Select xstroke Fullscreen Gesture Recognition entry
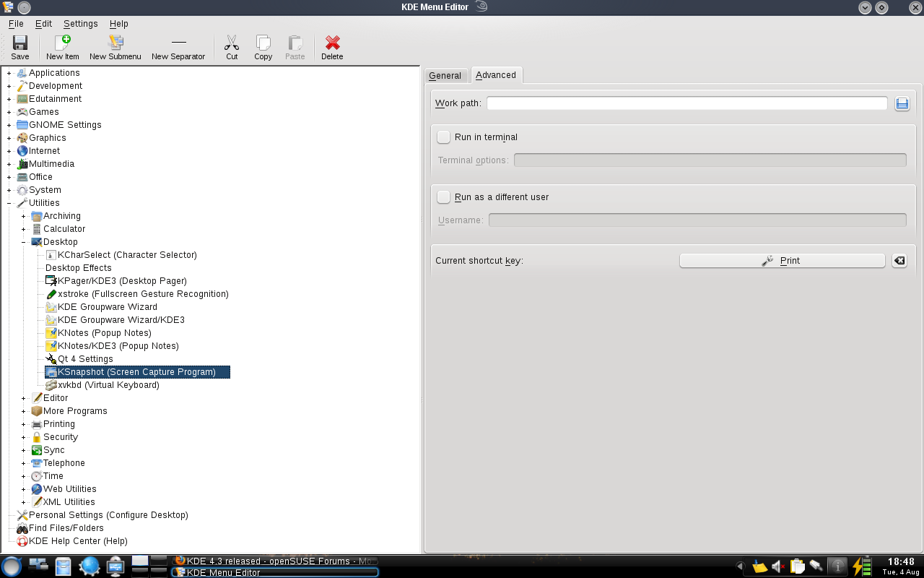The height and width of the screenshot is (578, 924). 137,294
